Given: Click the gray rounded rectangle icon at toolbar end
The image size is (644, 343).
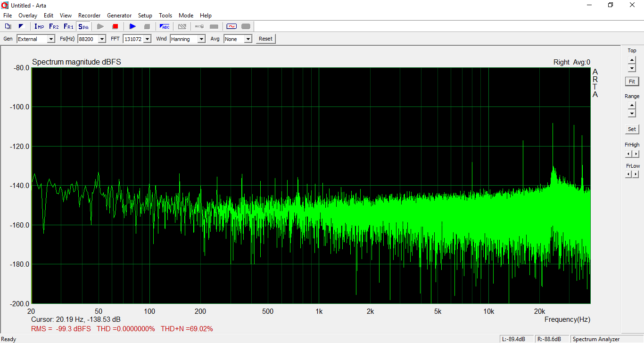Looking at the screenshot, I should [x=246, y=26].
